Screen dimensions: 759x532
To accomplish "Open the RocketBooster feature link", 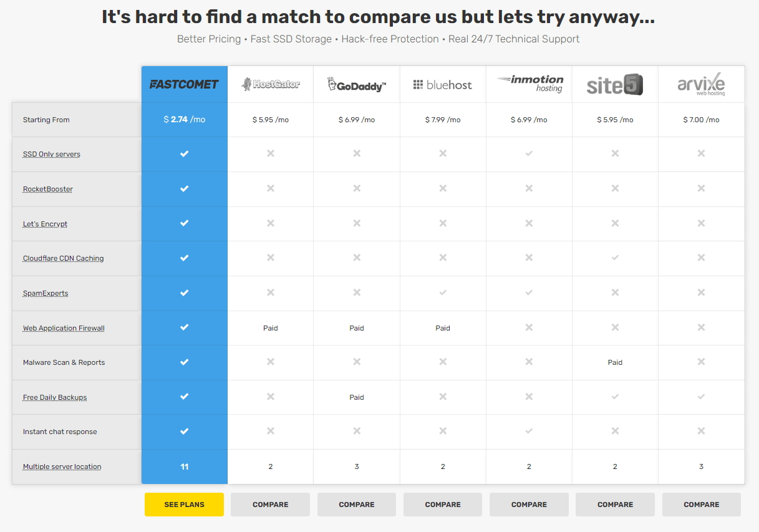I will [x=48, y=189].
